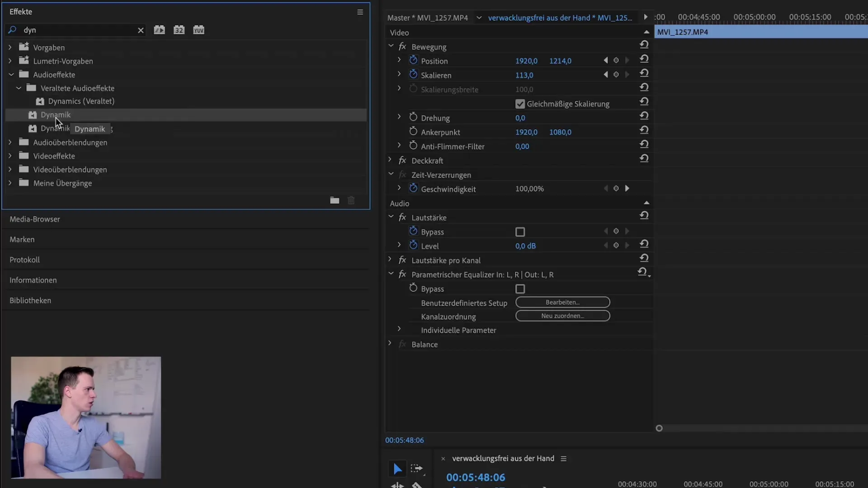The width and height of the screenshot is (868, 488).
Task: Click Bearbeiten button for equalizer setup
Action: click(x=562, y=302)
